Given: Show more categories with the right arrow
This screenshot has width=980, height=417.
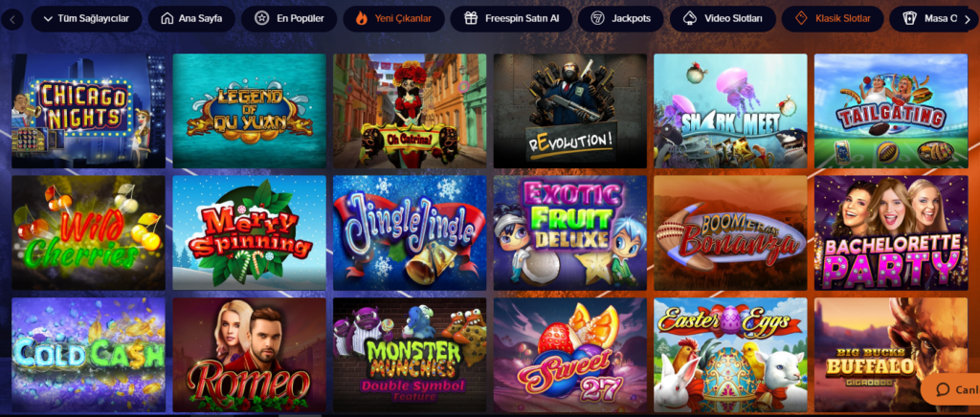Looking at the screenshot, I should click(968, 19).
